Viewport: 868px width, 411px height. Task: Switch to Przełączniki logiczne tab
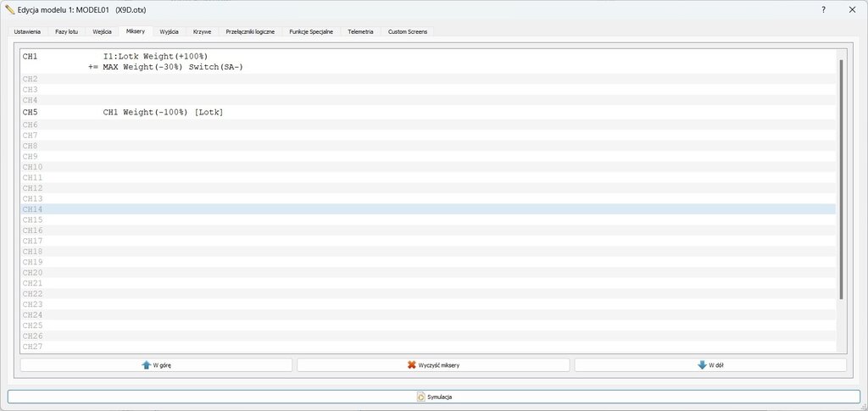(x=250, y=31)
